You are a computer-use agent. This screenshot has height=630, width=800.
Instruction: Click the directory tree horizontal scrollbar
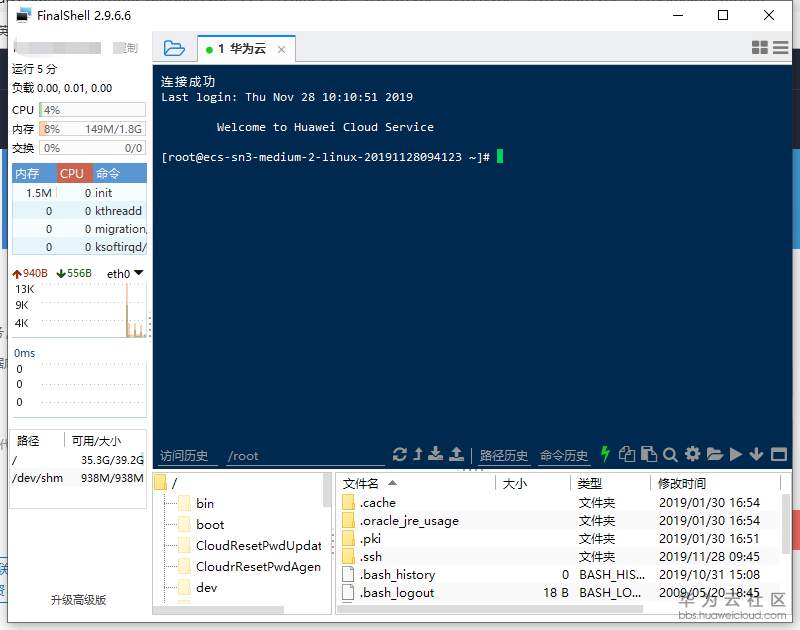pyautogui.click(x=218, y=610)
